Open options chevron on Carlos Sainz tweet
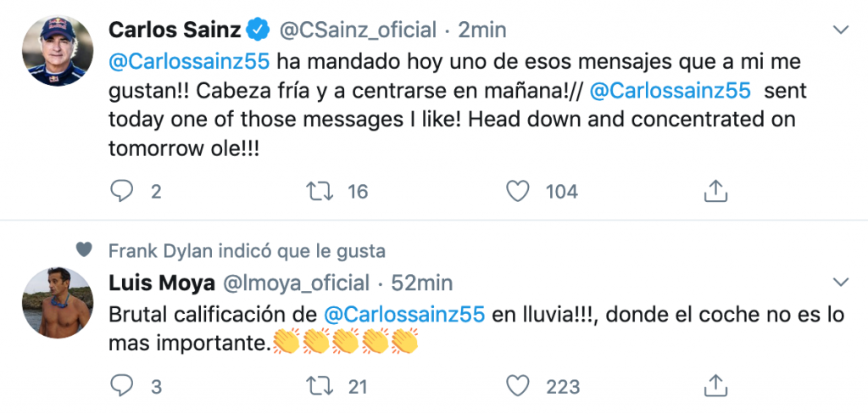 [x=840, y=31]
